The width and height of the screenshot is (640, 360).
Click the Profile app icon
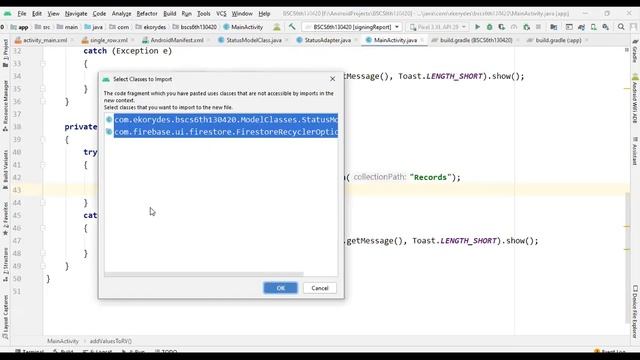514,27
